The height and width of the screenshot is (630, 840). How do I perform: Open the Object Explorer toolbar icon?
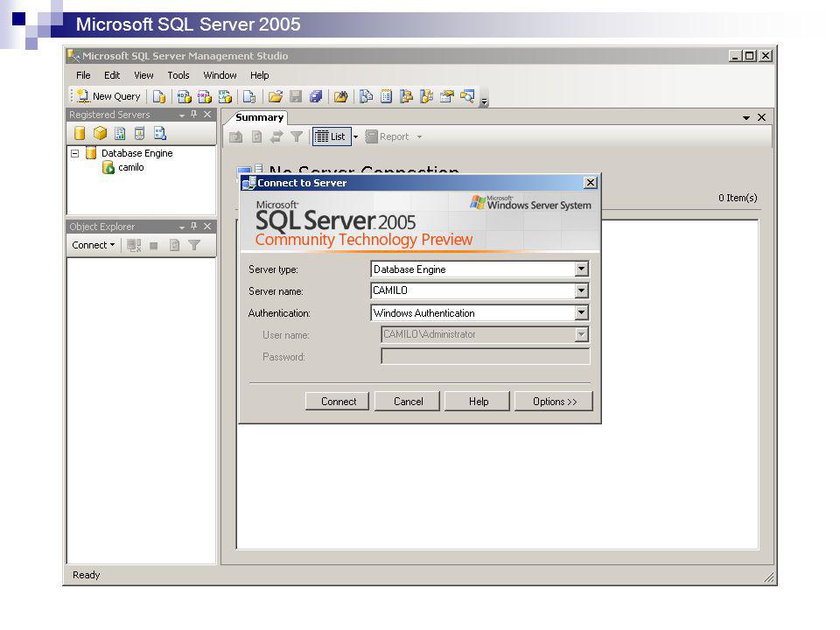(x=407, y=96)
